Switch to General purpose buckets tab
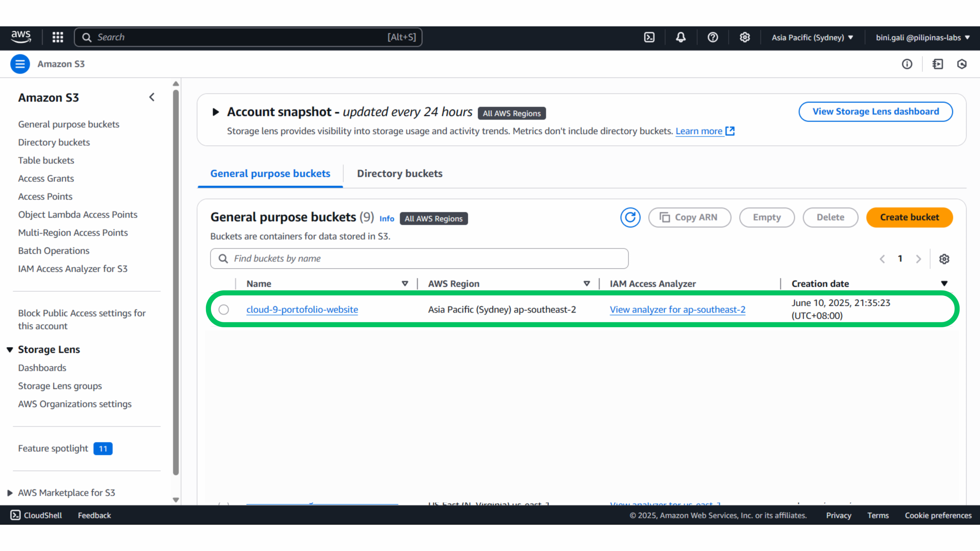The width and height of the screenshot is (980, 551). [x=270, y=174]
